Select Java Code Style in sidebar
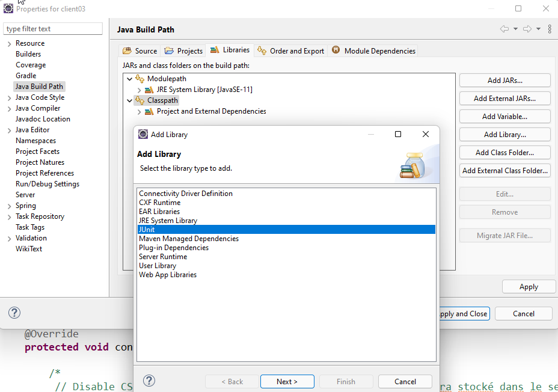The height and width of the screenshot is (392, 558). point(40,97)
